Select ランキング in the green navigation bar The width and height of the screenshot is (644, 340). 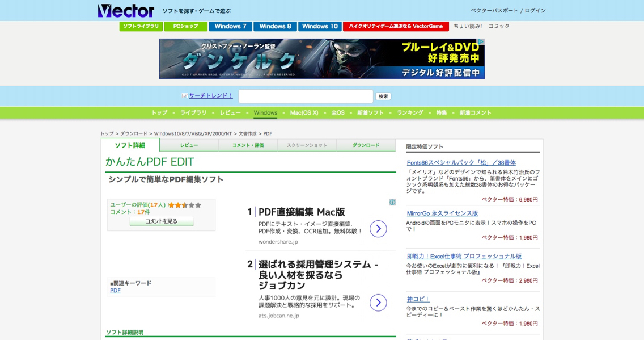pos(410,112)
